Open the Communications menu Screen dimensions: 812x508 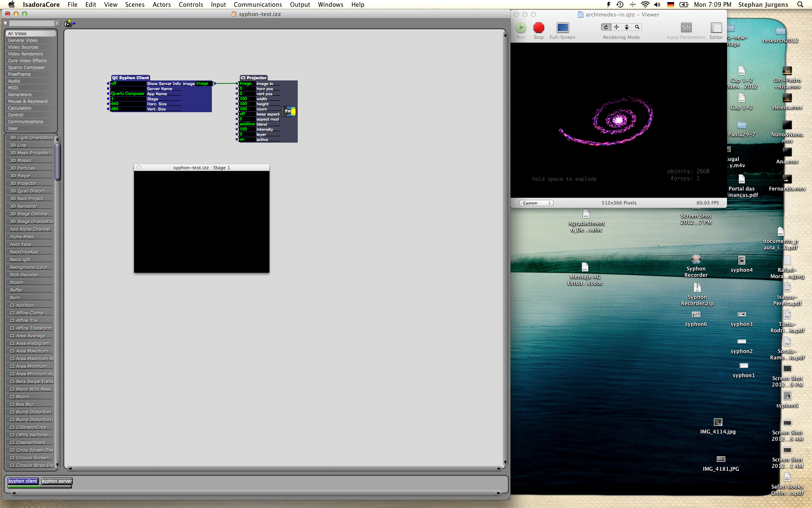(258, 5)
